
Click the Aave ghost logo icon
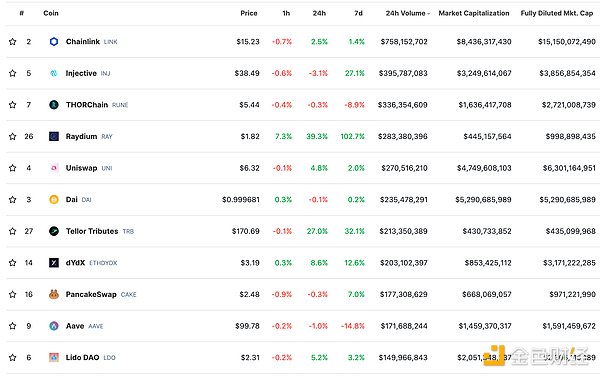pyautogui.click(x=54, y=326)
